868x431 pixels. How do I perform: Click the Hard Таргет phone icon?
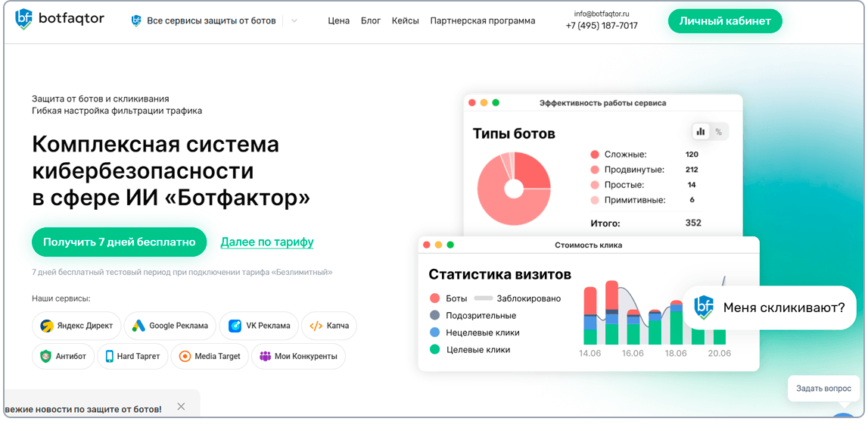110,356
